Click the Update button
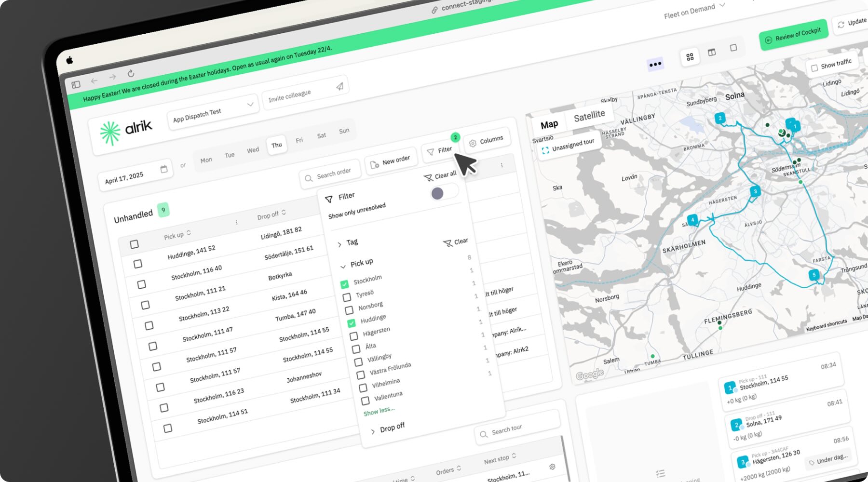Viewport: 868px width, 482px height. pyautogui.click(x=852, y=23)
